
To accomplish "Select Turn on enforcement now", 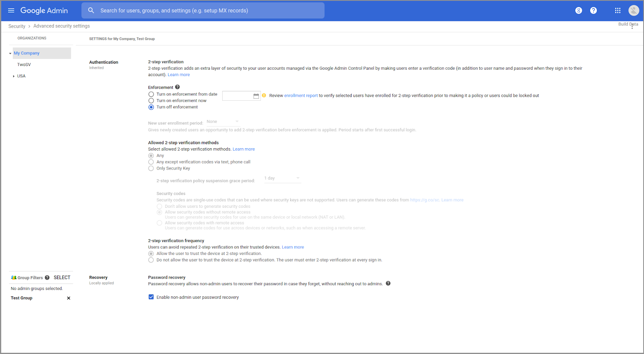I will pyautogui.click(x=151, y=101).
